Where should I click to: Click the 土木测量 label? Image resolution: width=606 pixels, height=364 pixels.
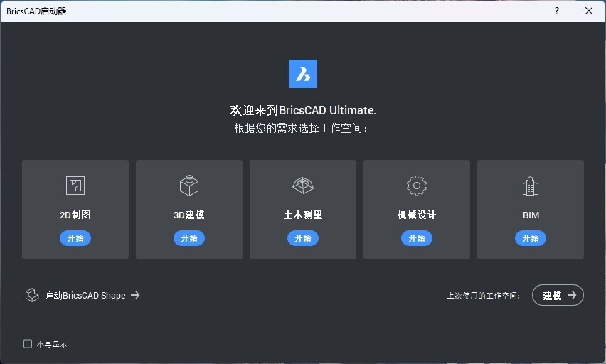tap(303, 215)
